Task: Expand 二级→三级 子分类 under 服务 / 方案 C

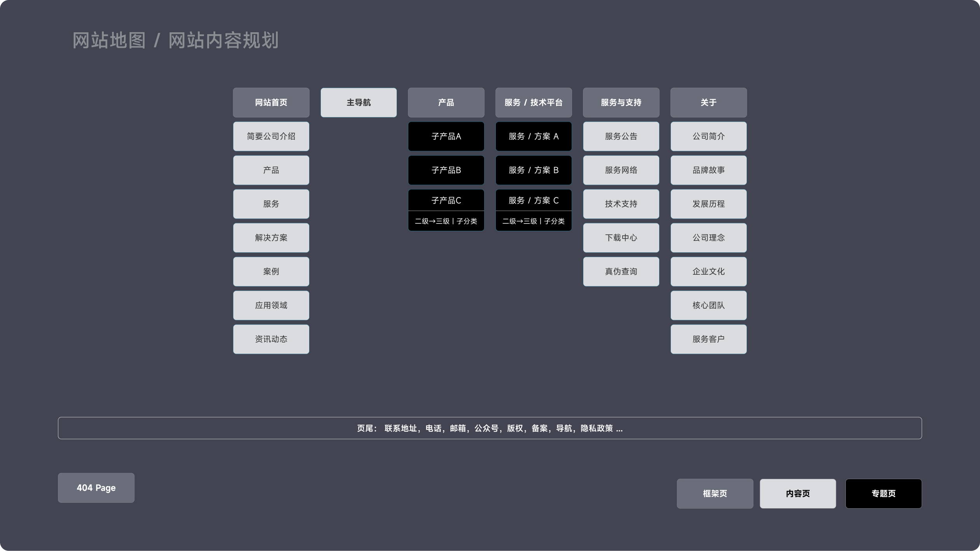Action: (534, 221)
